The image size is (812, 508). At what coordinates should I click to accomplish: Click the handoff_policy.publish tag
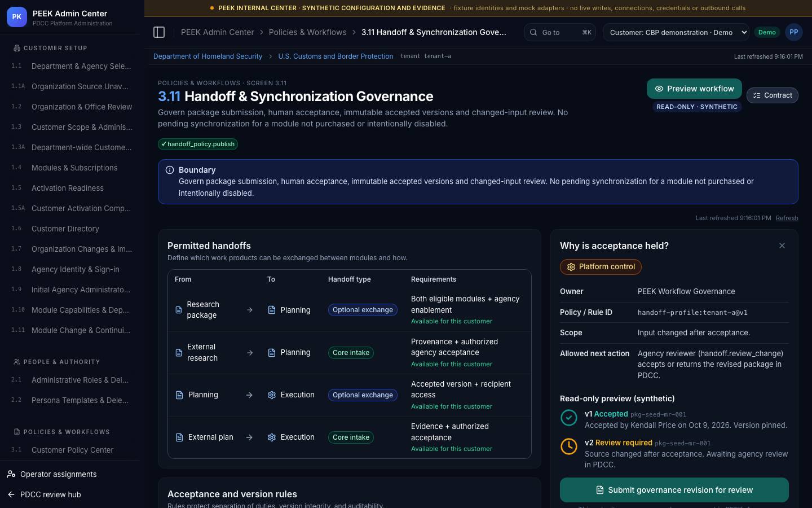click(x=198, y=144)
